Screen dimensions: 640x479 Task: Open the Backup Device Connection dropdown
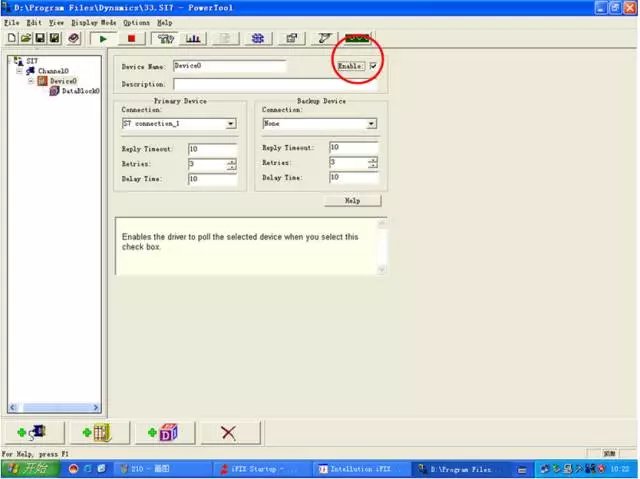[x=371, y=124]
